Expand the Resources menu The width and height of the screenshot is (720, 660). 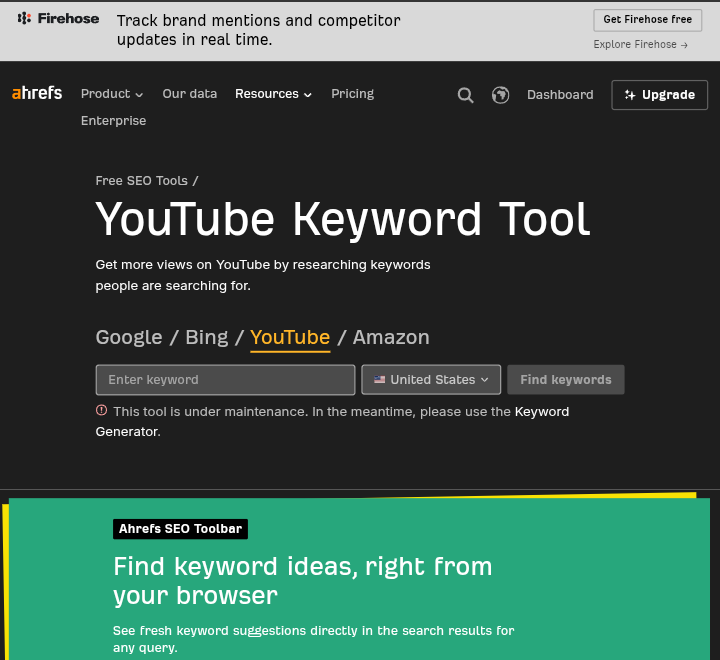(273, 94)
